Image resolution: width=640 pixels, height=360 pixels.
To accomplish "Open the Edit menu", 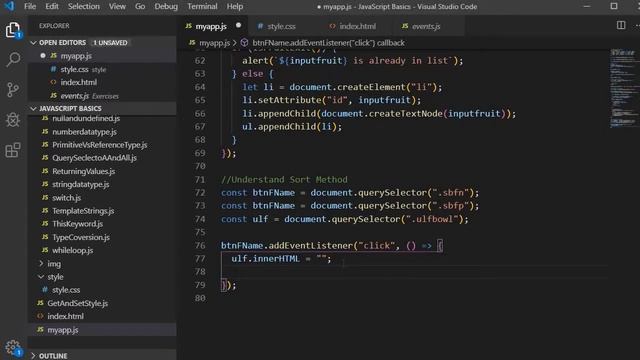I will 51,6.
